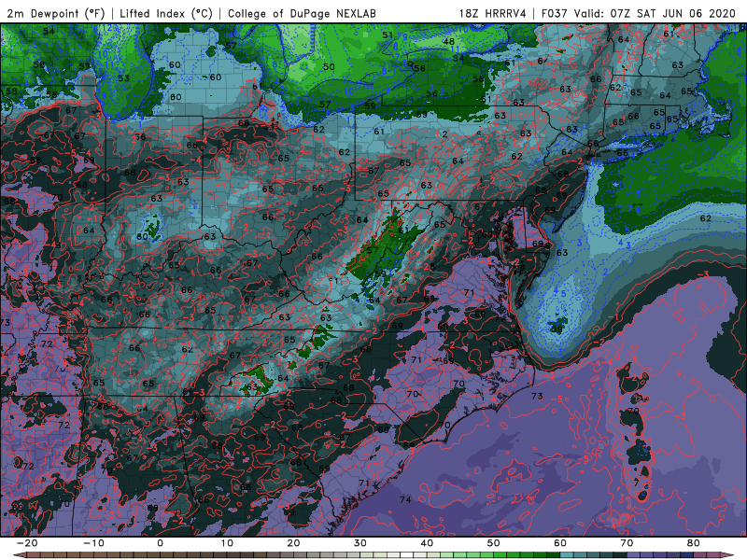Viewport: 747px width, 560px height.
Task: Click the 10 label on the color scale
Action: pos(227,543)
